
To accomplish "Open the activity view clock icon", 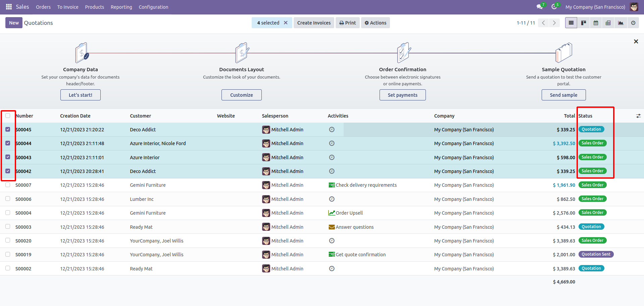I will coord(633,23).
